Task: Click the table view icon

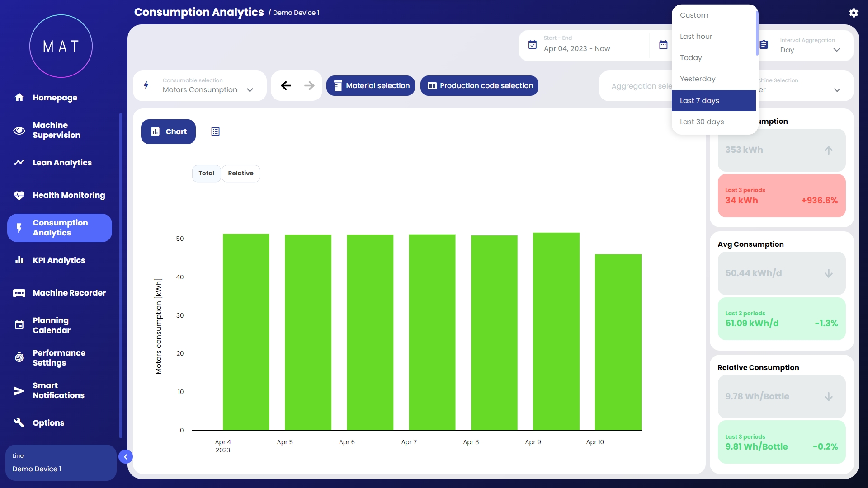Action: click(x=215, y=131)
